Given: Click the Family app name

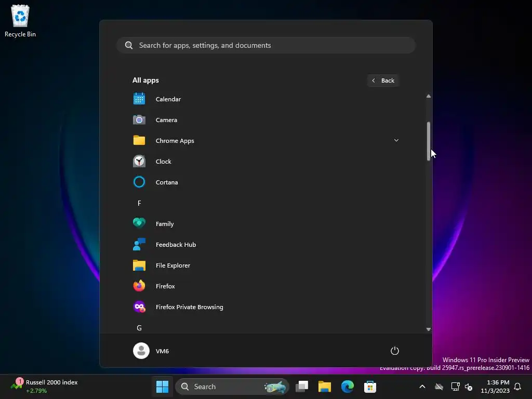Looking at the screenshot, I should coord(165,224).
